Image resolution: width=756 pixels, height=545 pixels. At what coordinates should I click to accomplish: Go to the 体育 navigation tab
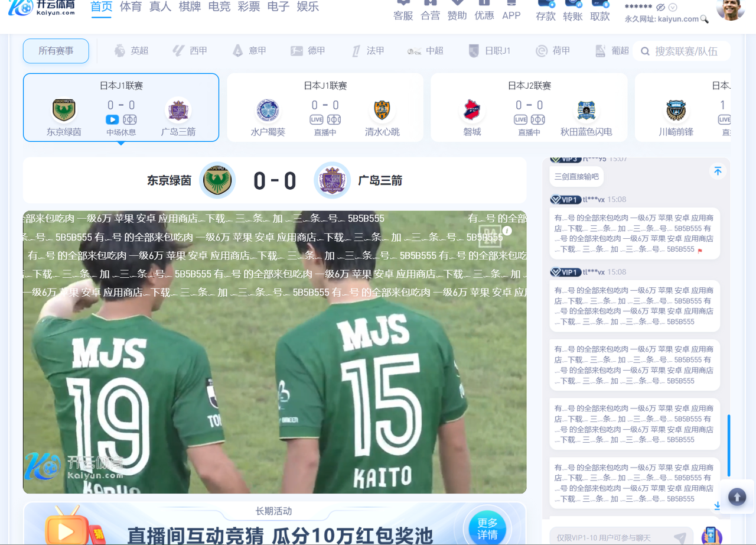pyautogui.click(x=131, y=7)
